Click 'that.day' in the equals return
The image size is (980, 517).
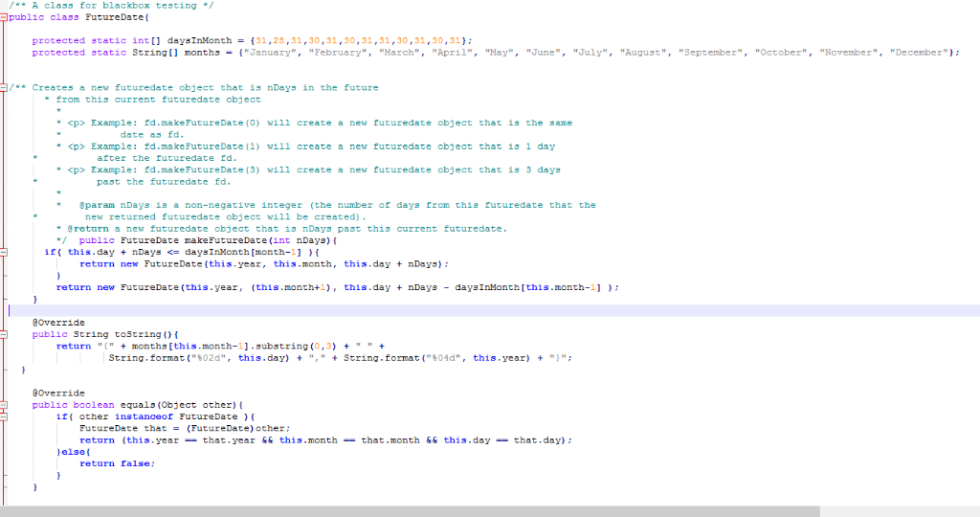click(538, 440)
